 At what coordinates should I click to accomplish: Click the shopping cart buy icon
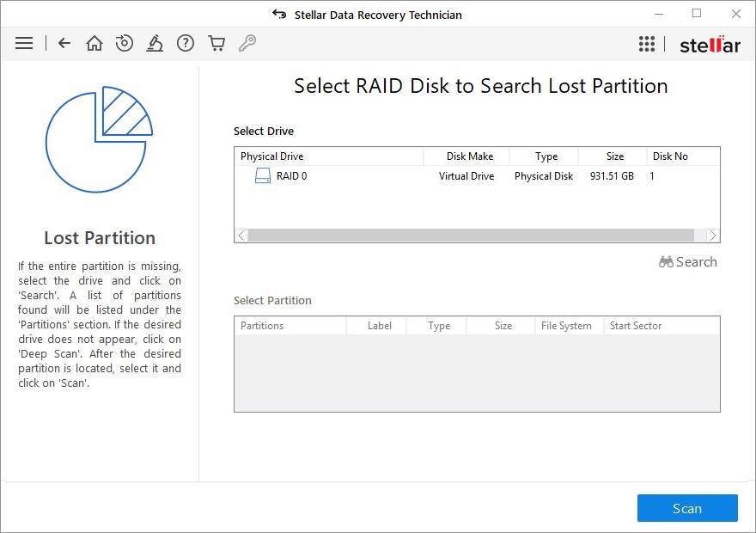tap(216, 43)
